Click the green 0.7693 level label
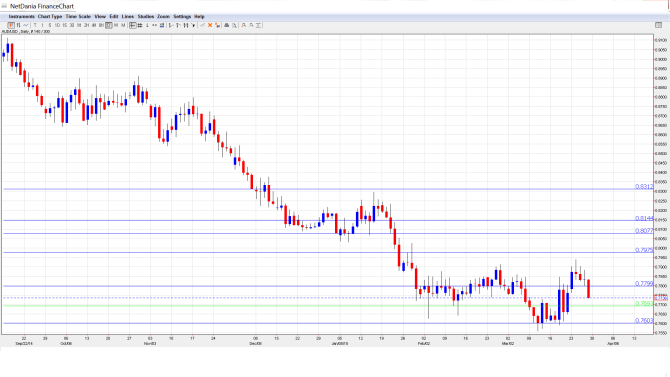Image resolution: width=670 pixels, height=377 pixels. click(x=644, y=303)
